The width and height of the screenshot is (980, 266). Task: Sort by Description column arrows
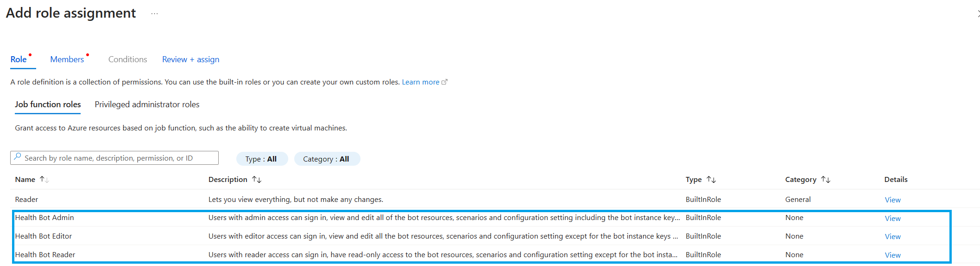click(x=257, y=180)
